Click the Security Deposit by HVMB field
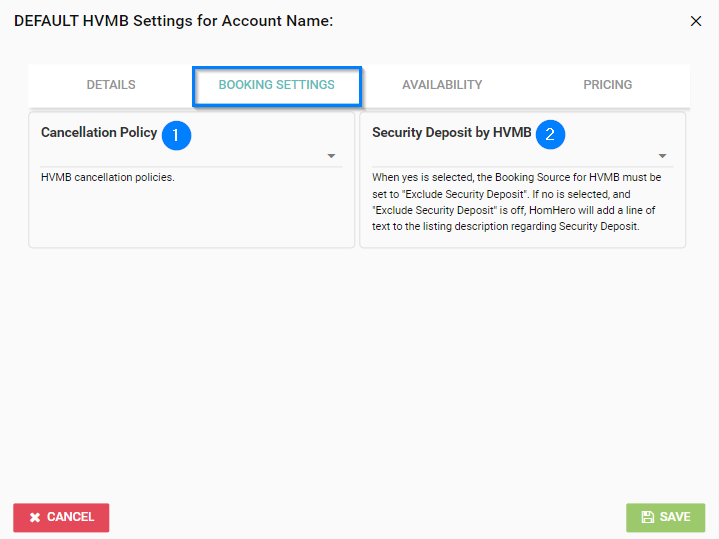The image size is (719, 539). click(510, 156)
